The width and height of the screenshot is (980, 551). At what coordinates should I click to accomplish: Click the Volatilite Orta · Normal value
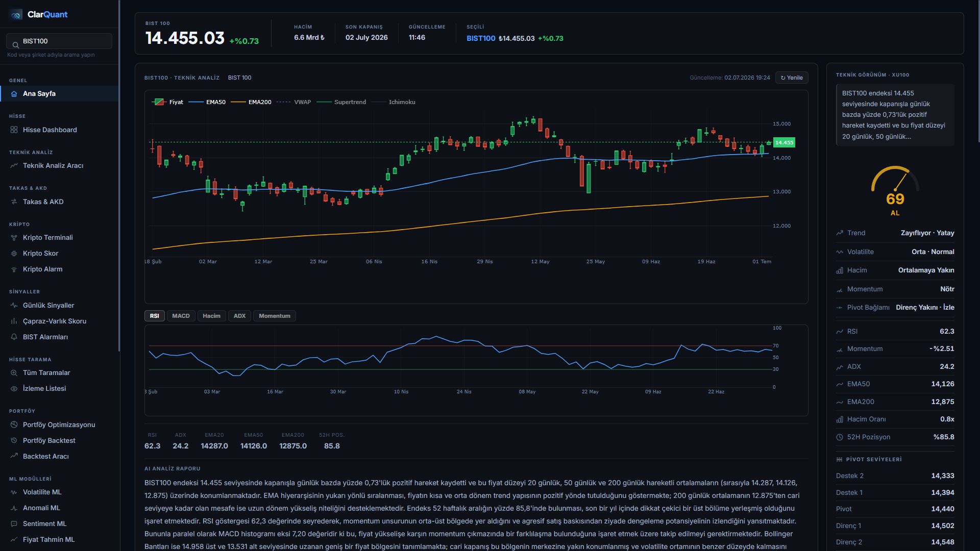(x=933, y=252)
